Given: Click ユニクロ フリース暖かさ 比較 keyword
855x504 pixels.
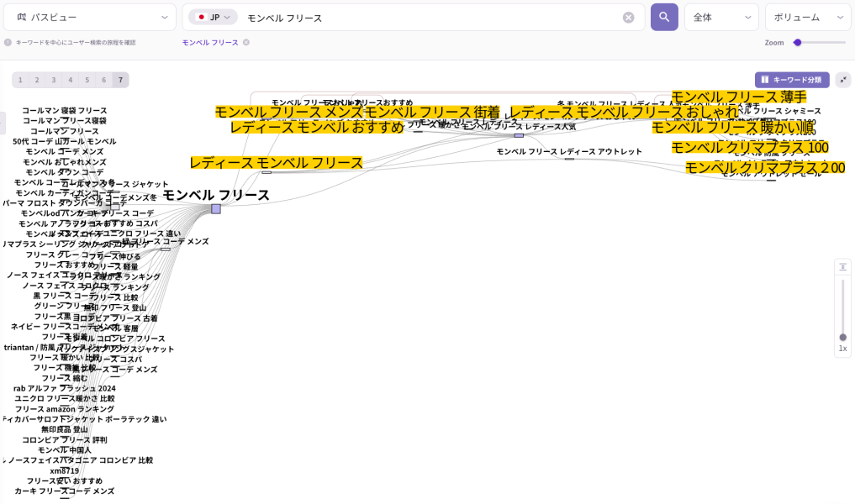Looking at the screenshot, I should click(x=65, y=399).
